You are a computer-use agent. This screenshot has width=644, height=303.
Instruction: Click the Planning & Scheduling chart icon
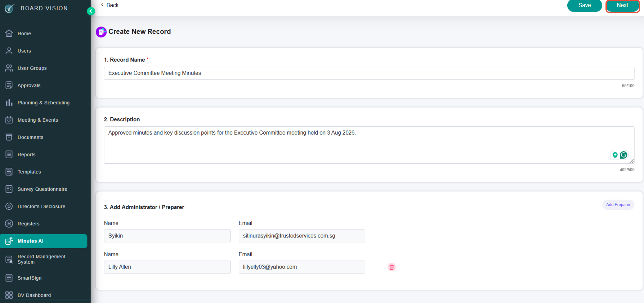[x=9, y=103]
